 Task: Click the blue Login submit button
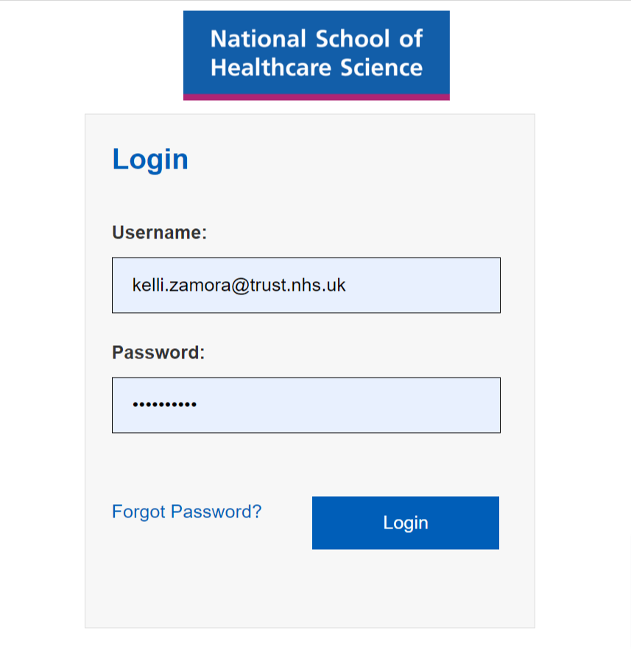(406, 523)
